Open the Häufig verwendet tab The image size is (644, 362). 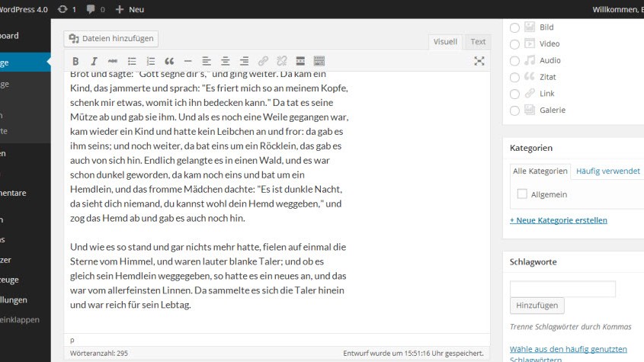(x=608, y=171)
